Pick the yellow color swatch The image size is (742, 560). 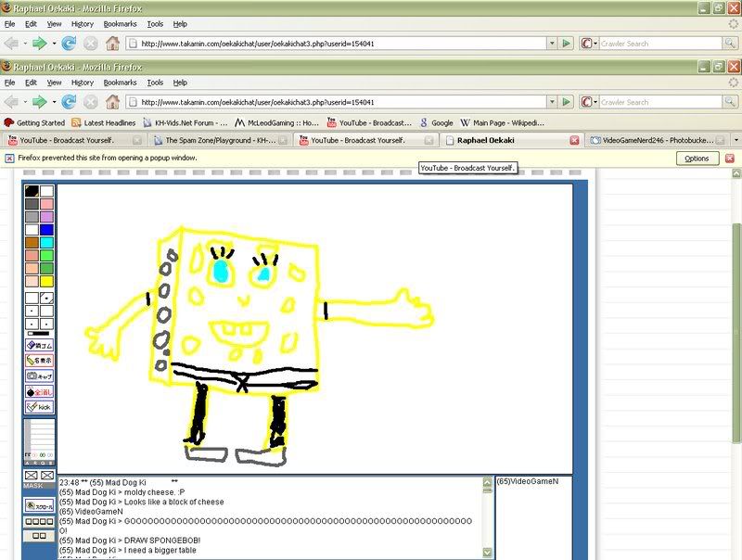tap(46, 281)
